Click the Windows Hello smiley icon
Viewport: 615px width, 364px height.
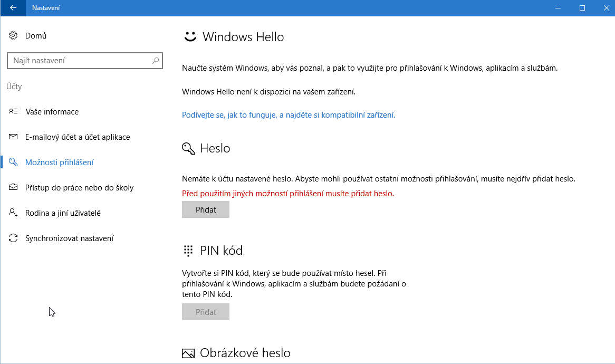click(x=190, y=36)
